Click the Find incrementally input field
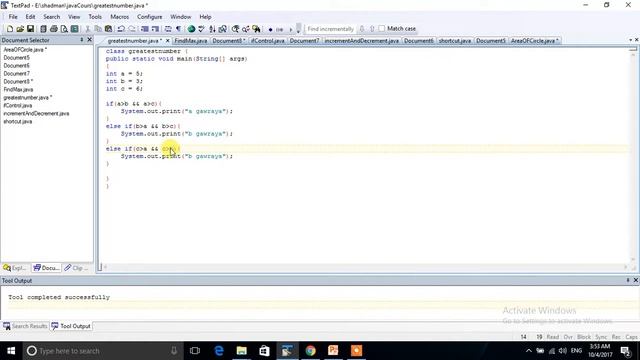Image resolution: width=640 pixels, height=360 pixels. pyautogui.click(x=331, y=29)
